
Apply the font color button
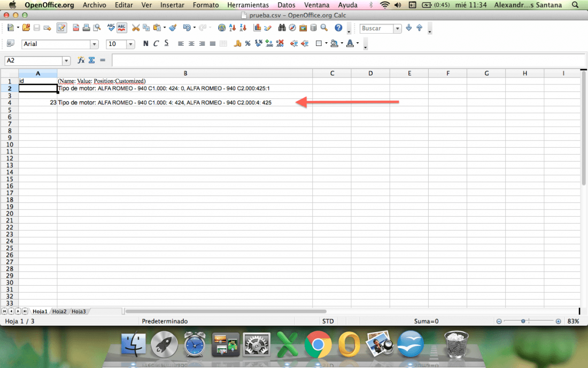(350, 43)
